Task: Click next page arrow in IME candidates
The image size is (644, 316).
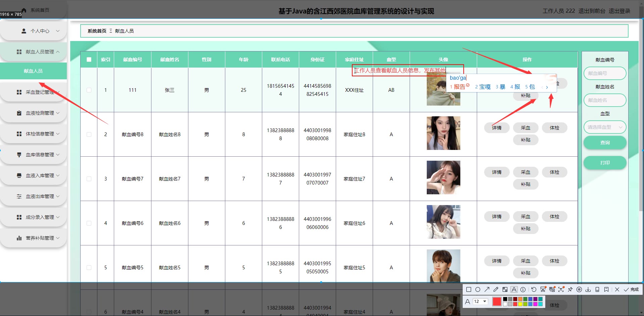Action: 547,87
